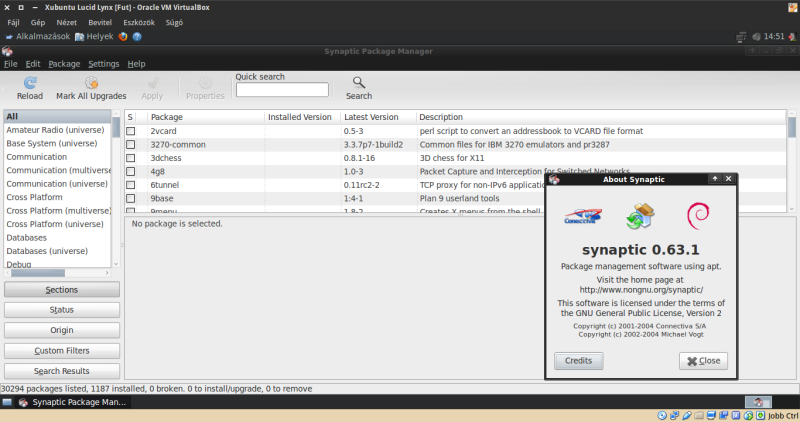Click the network icon in the top panel
This screenshot has height=422, width=800.
pos(741,37)
